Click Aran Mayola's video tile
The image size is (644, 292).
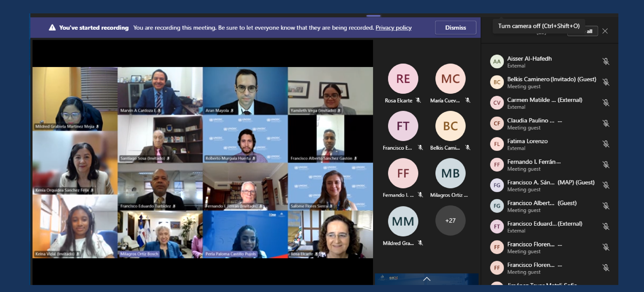(x=245, y=91)
